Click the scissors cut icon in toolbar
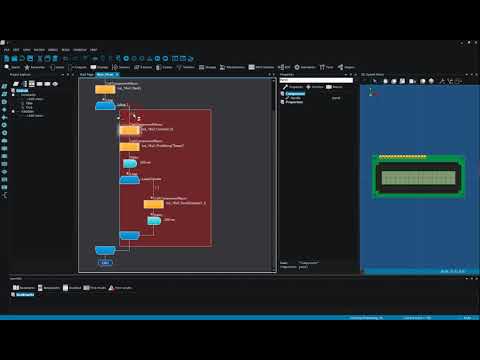This screenshot has height=360, width=480. [x=40, y=59]
